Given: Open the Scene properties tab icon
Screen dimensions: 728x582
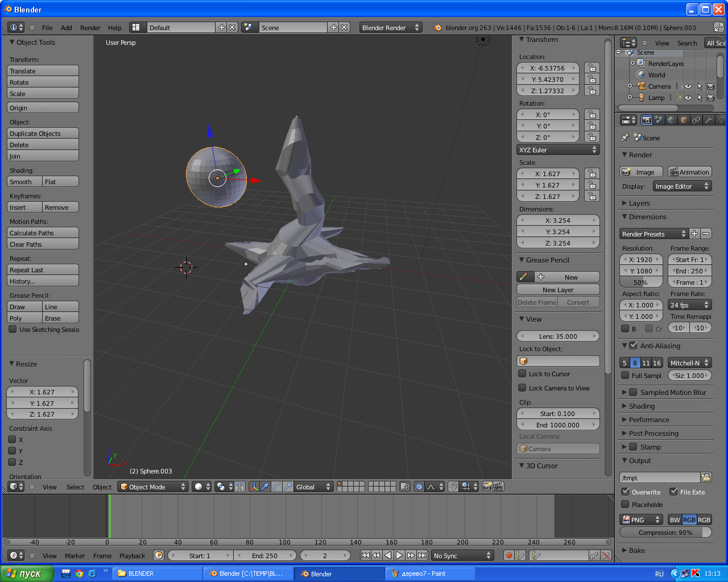Looking at the screenshot, I should 659,120.
